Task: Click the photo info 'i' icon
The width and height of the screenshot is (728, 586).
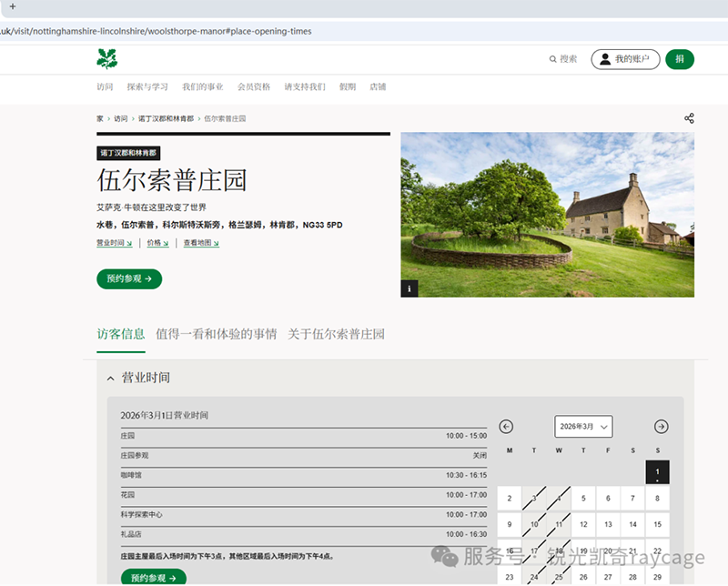Action: [x=409, y=288]
